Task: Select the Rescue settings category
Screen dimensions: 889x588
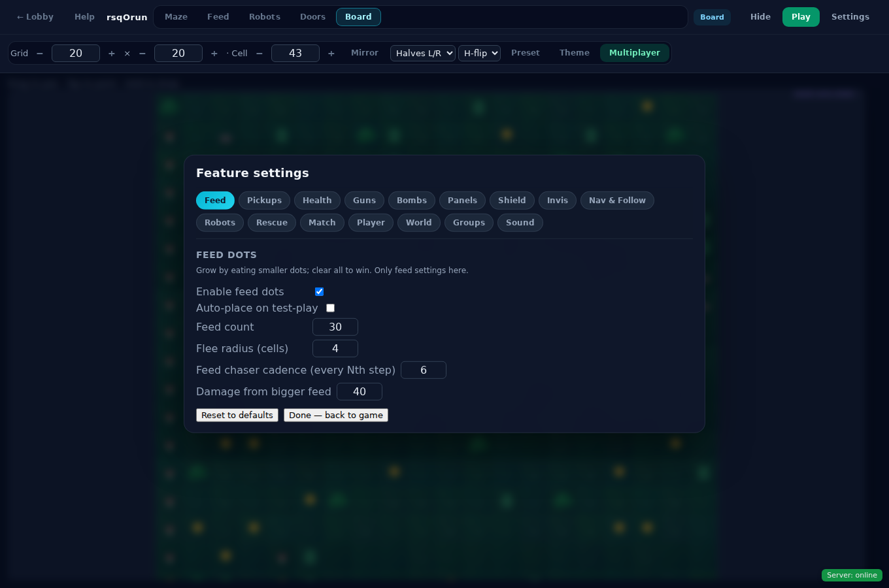Action: (272, 223)
